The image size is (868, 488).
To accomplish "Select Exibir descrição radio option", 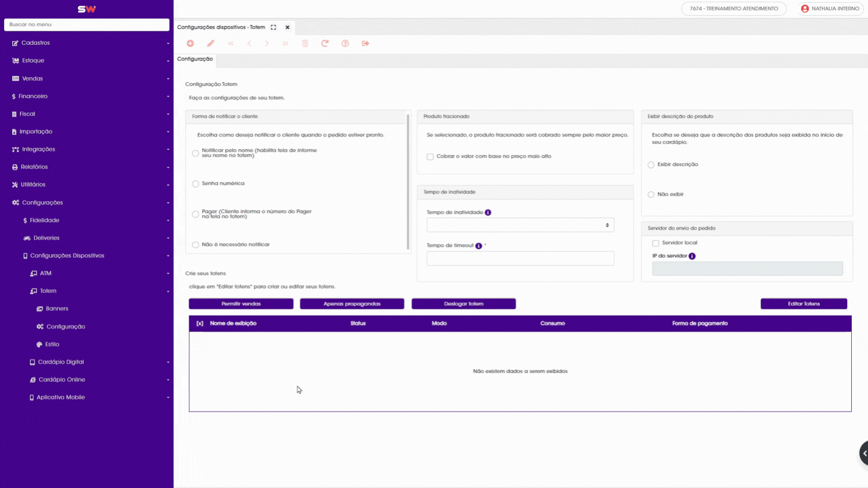I will pyautogui.click(x=651, y=165).
